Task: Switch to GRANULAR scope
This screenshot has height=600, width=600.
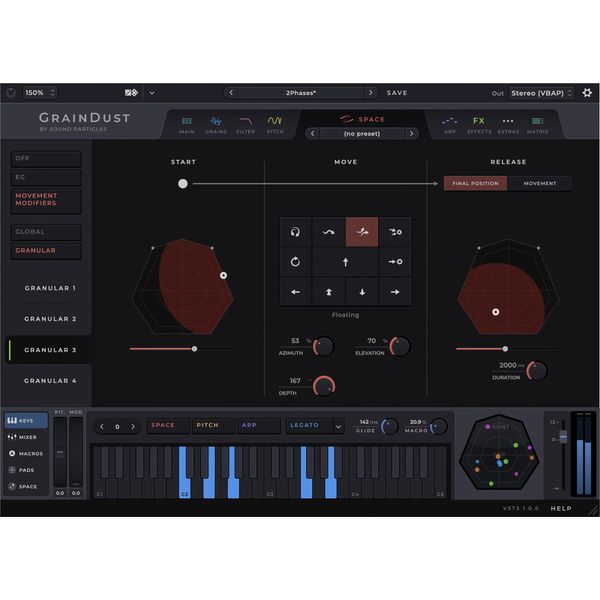Action: [x=46, y=251]
